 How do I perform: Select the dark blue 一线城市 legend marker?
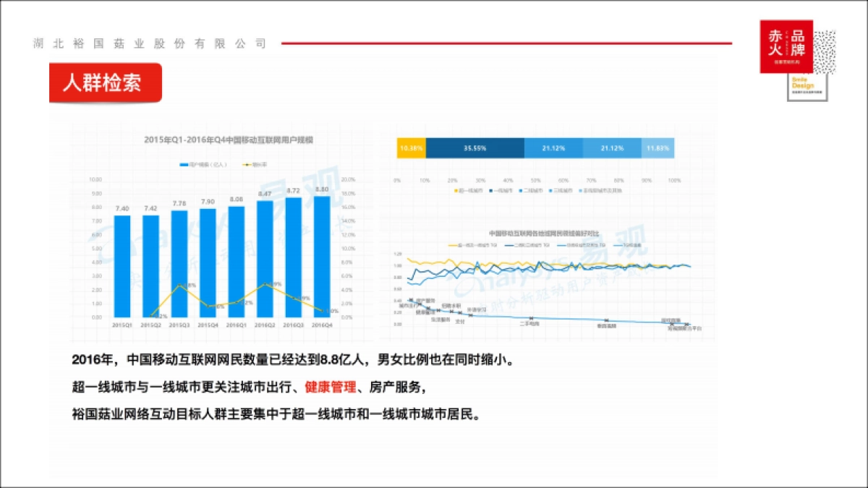click(x=490, y=190)
